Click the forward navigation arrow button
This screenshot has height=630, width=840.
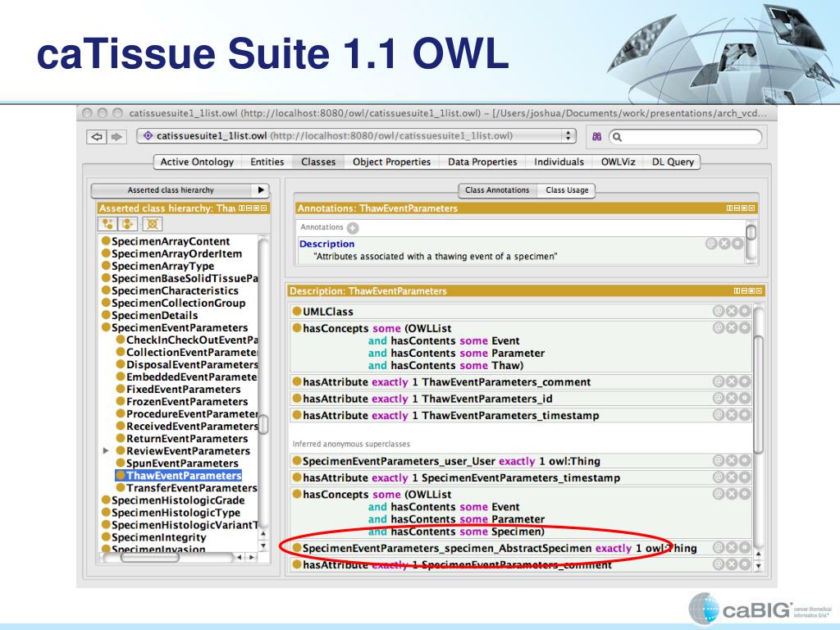116,137
